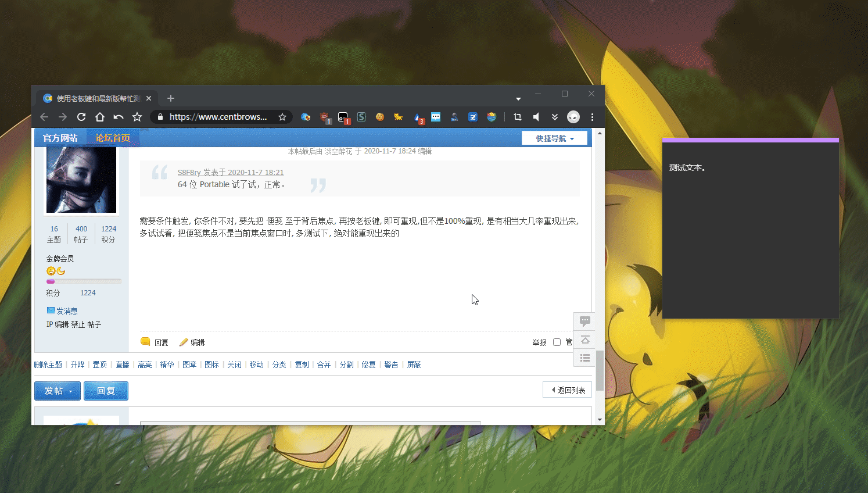Image resolution: width=868 pixels, height=493 pixels.
Task: Click the browser forward arrow
Action: coord(63,117)
